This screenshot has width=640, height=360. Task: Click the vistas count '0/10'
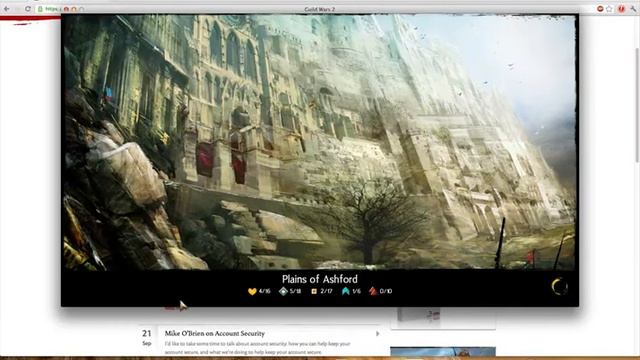[x=386, y=291]
